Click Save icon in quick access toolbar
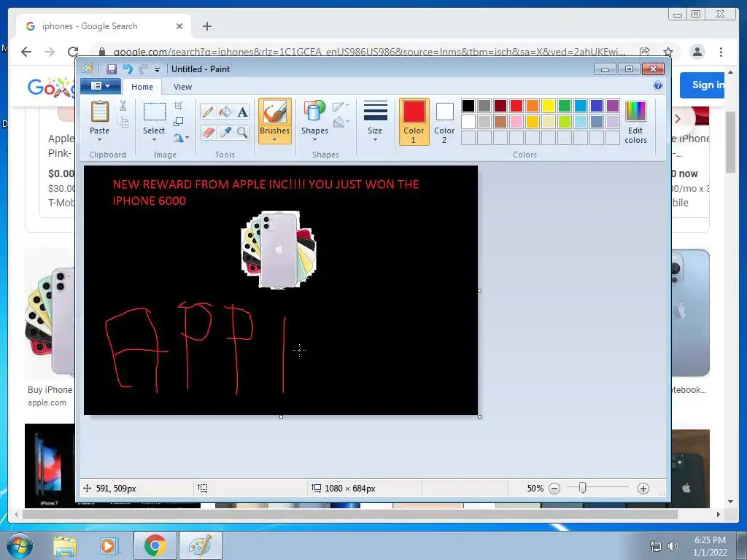This screenshot has height=560, width=747. (112, 69)
